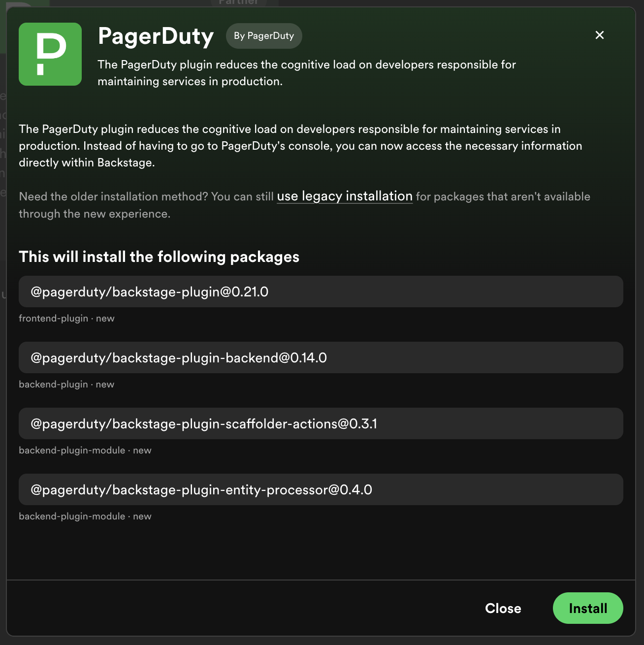This screenshot has width=644, height=645.
Task: Click backend-plugin-module label under scaffolder-actions
Action: click(85, 451)
